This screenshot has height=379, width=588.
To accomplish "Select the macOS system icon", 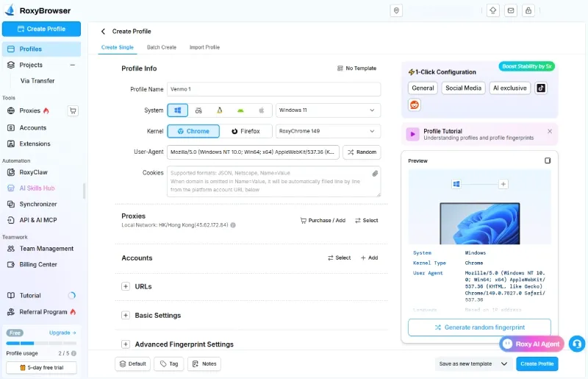I will (198, 110).
